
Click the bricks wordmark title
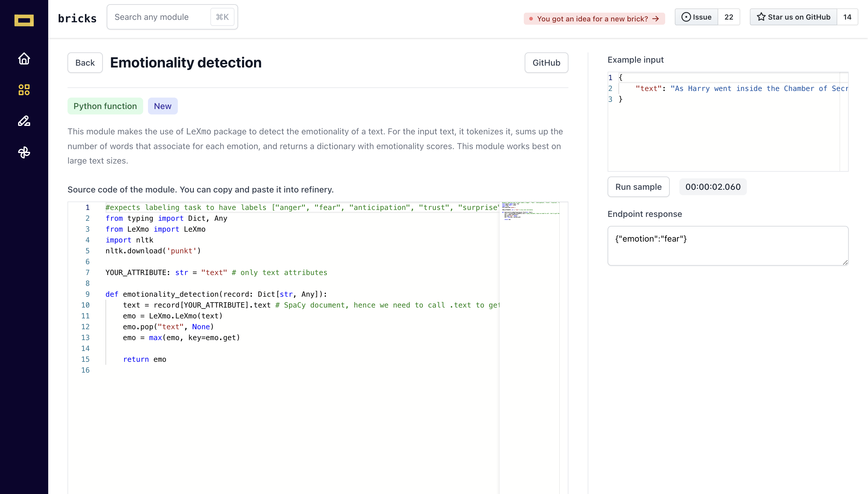coord(77,18)
